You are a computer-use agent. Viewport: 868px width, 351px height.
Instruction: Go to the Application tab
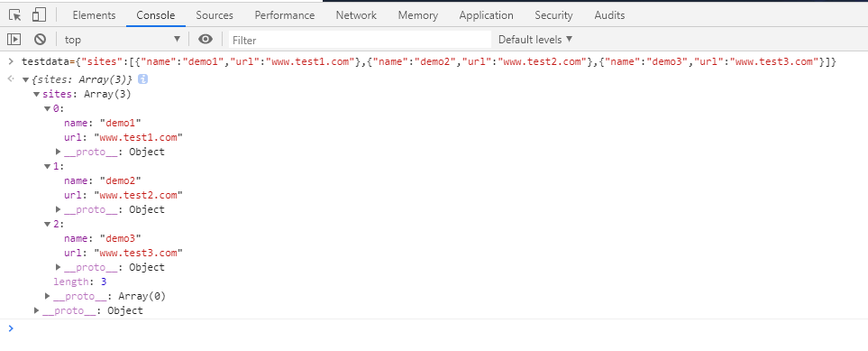(x=486, y=15)
